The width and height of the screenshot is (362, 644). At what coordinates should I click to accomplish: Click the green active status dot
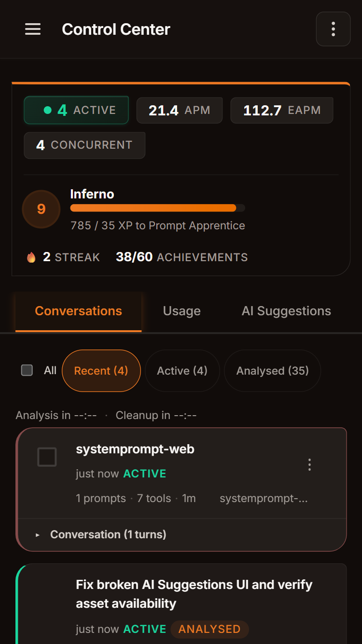(47, 110)
